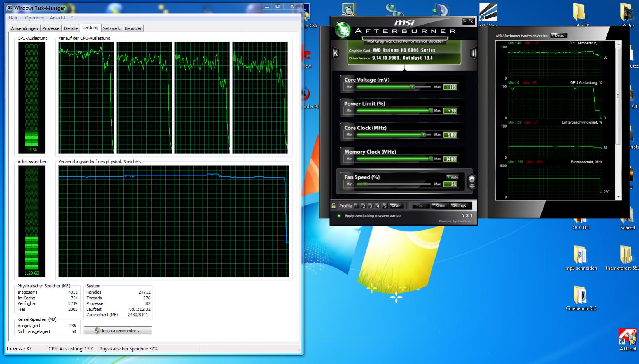This screenshot has height=364, width=639.
Task: Open the Cinebench R15 desktop folder
Action: pos(581,299)
